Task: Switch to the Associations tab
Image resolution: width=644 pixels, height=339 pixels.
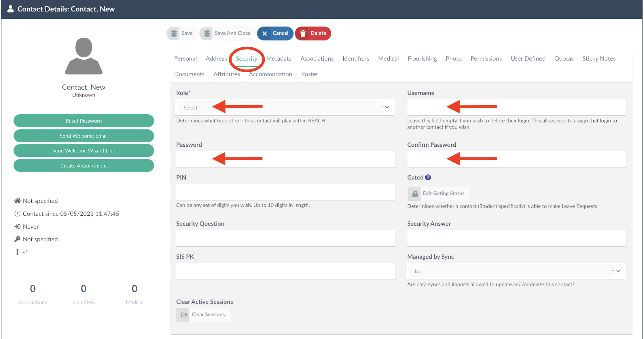Action: coord(317,59)
